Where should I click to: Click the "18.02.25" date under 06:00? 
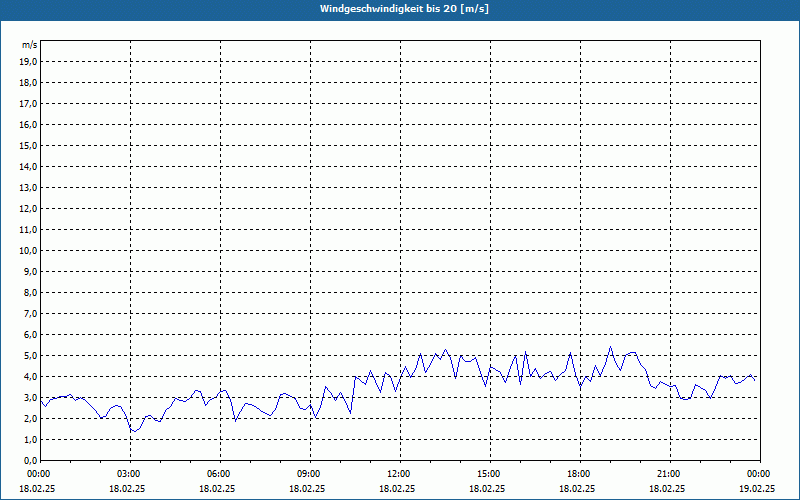[217, 488]
